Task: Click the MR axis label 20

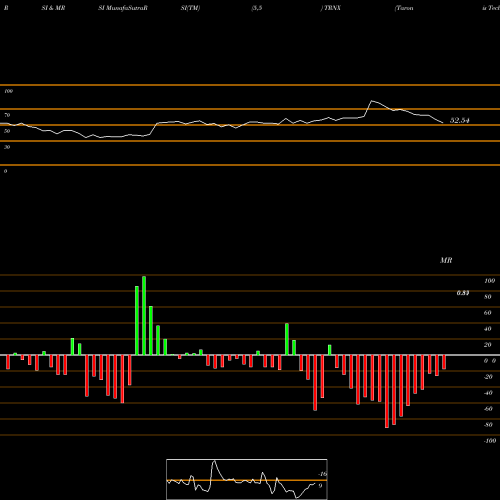Action: (488, 345)
